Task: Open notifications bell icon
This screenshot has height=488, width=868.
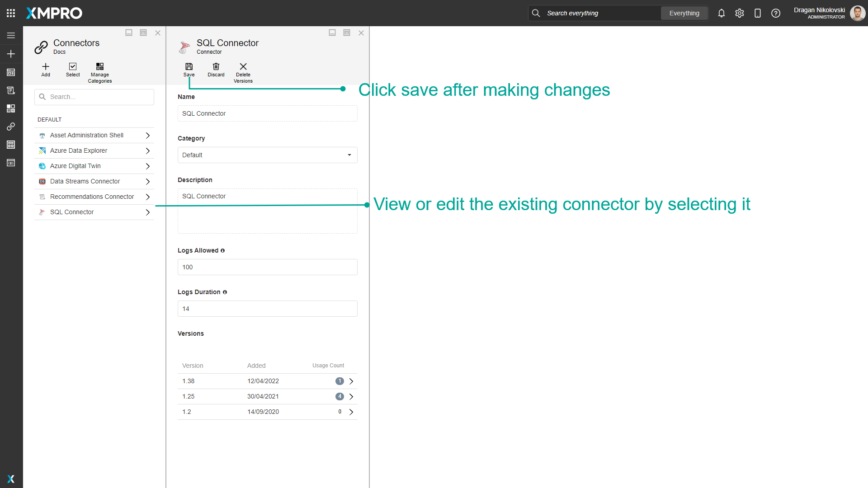Action: (x=722, y=13)
